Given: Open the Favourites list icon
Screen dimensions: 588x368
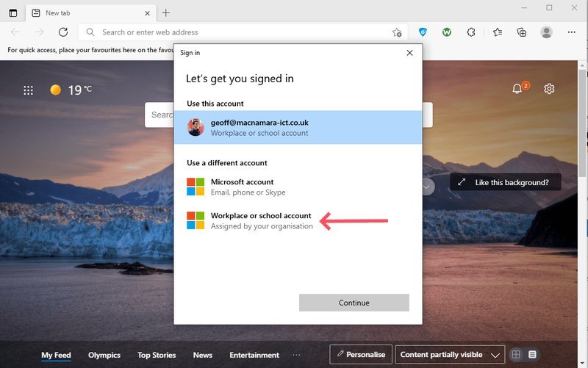Looking at the screenshot, I should pos(498,32).
